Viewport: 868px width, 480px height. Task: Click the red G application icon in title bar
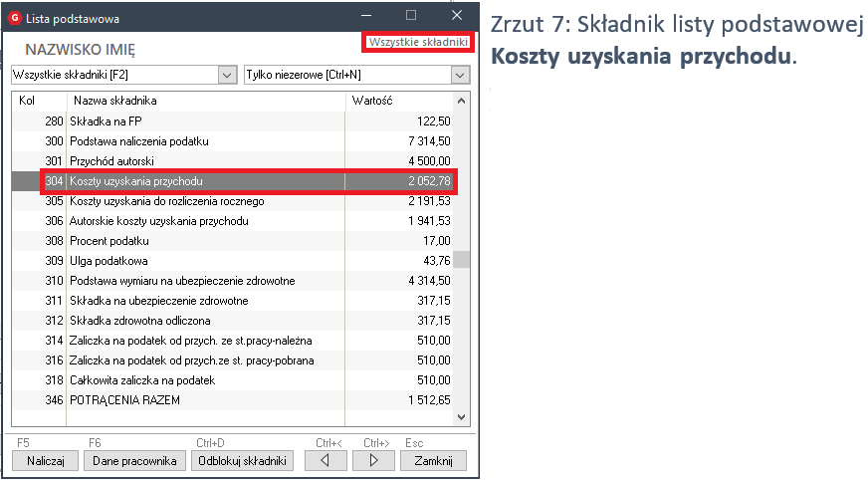coord(15,18)
